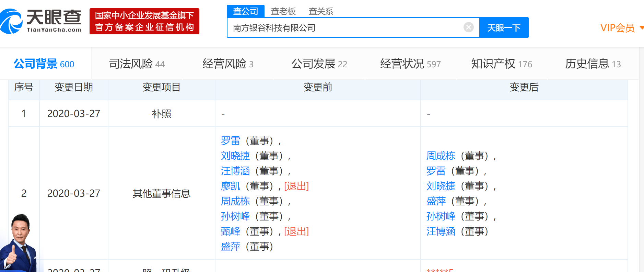This screenshot has width=644, height=272.
Task: Click the Tianyancha logo
Action: point(41,21)
